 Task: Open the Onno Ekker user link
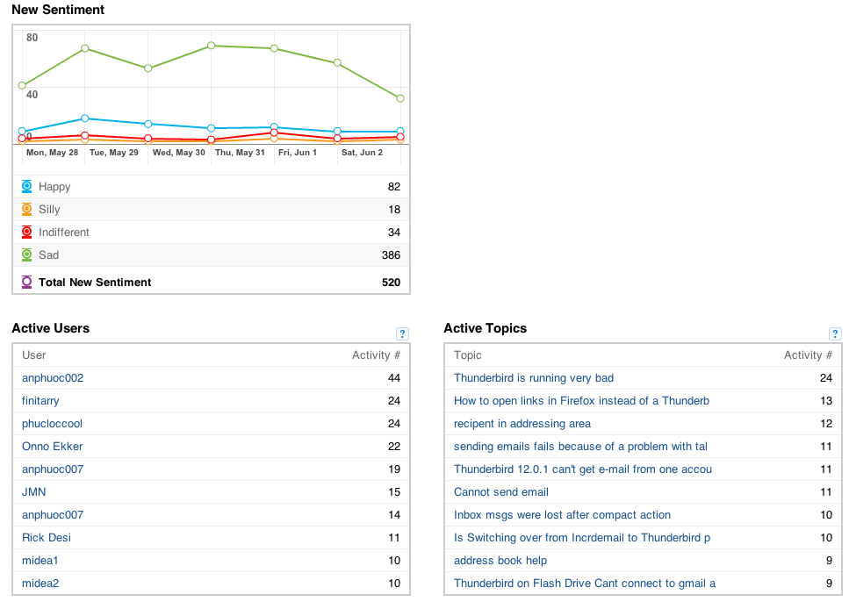[53, 447]
